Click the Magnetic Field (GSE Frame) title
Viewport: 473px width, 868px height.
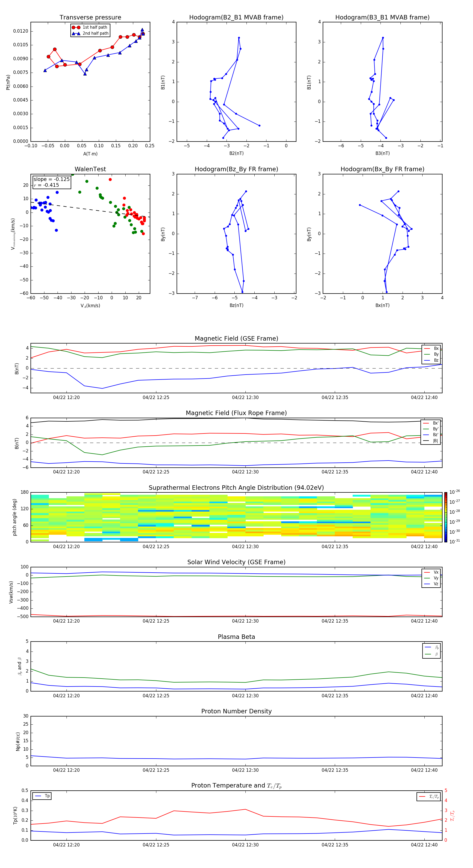click(x=236, y=339)
